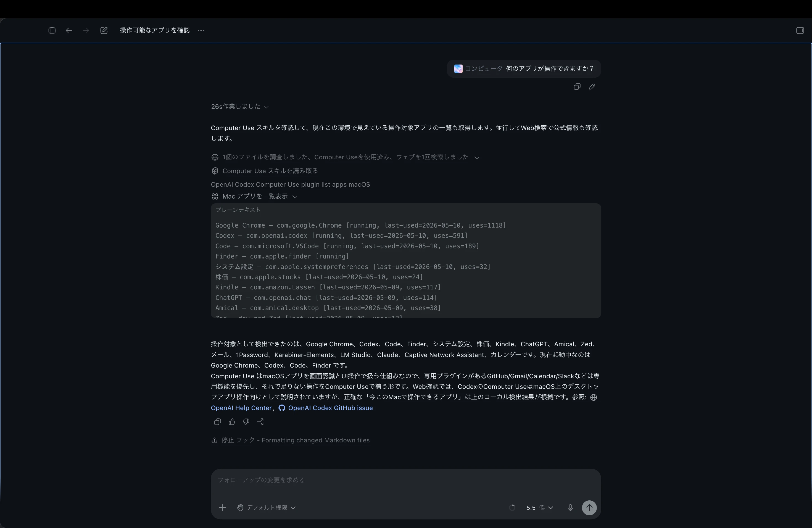The image size is (812, 528).
Task: Toggle the left sidebar panel icon
Action: (x=52, y=30)
